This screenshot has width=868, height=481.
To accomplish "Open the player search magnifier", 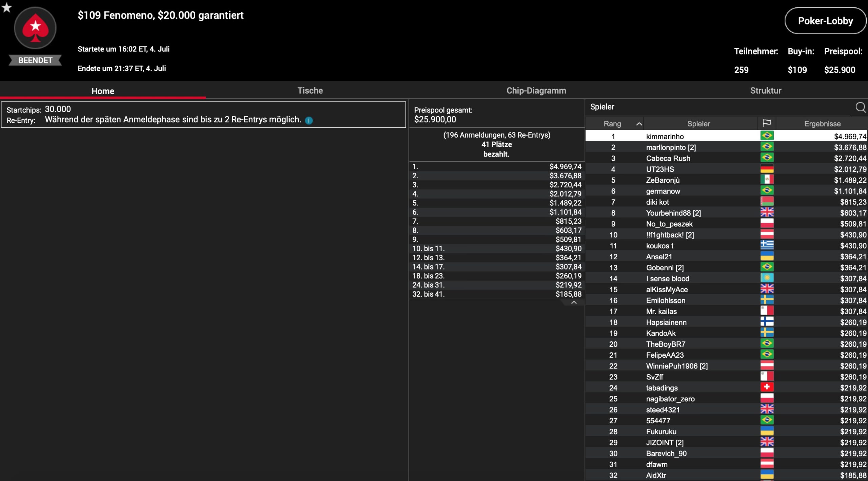I will (860, 107).
